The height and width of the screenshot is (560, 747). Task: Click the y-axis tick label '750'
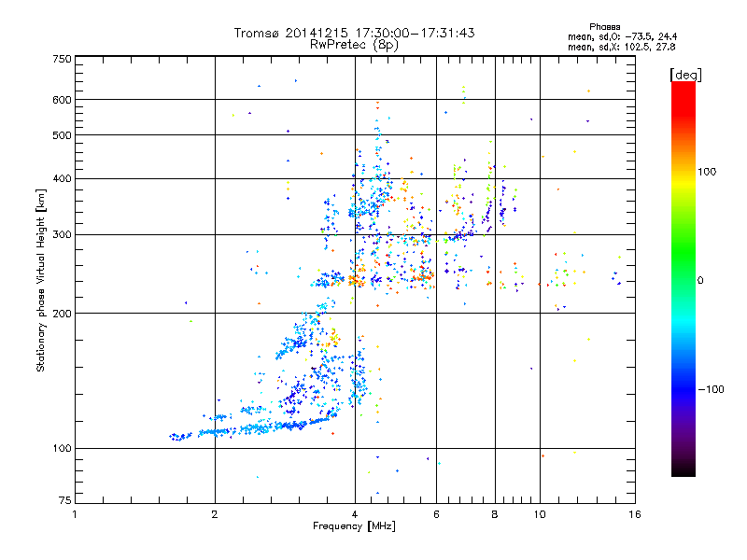(x=62, y=59)
